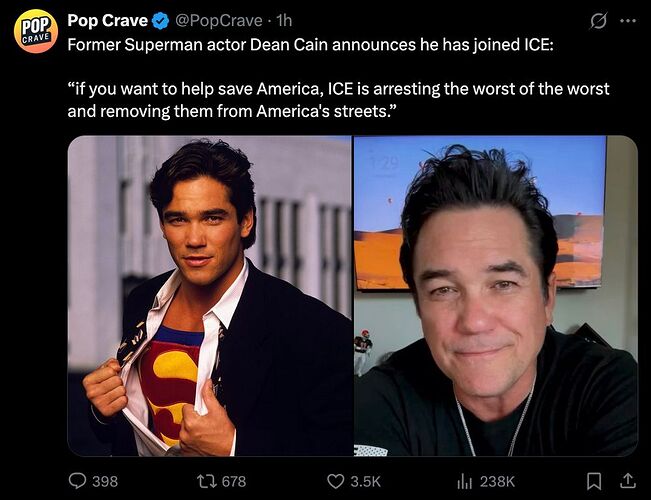Open the @PopCrave handle link
Viewport: 651px width, 500px height.
[x=219, y=20]
